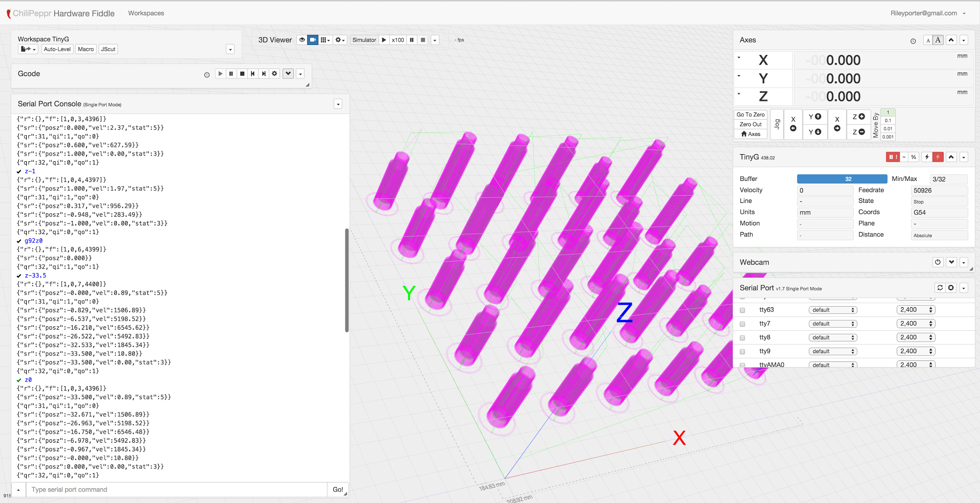Expand the X axis options caret
The height and width of the screenshot is (503, 980).
click(x=739, y=58)
